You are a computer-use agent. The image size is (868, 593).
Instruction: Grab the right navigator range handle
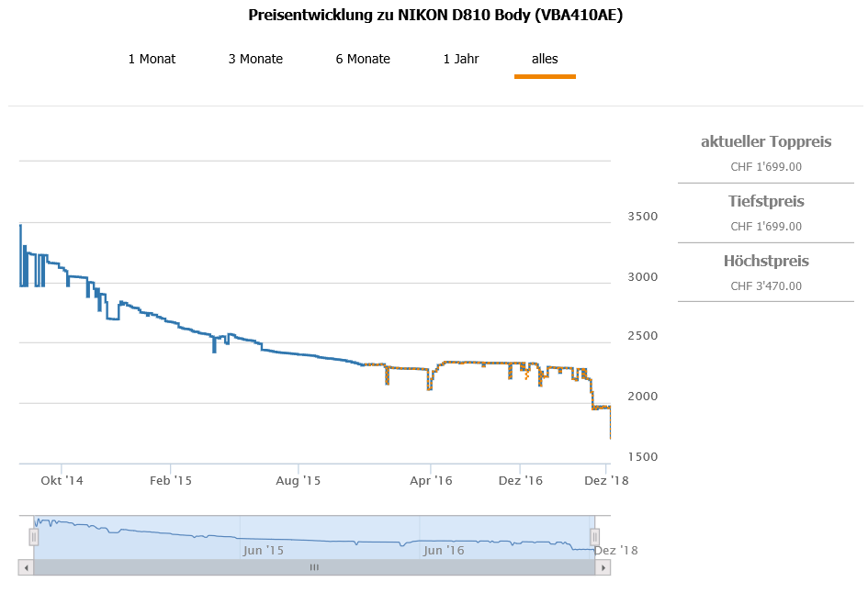coord(594,537)
